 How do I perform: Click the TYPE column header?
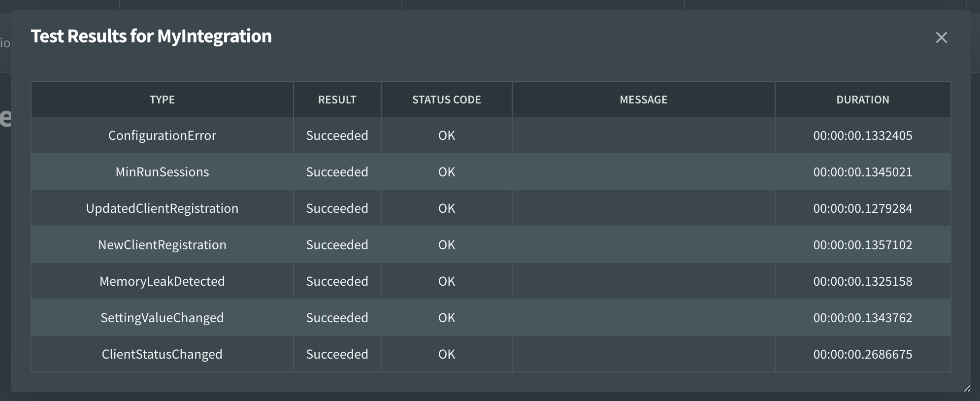162,100
